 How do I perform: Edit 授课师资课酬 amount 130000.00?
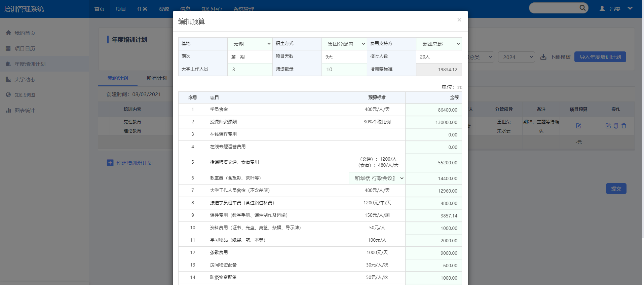433,122
